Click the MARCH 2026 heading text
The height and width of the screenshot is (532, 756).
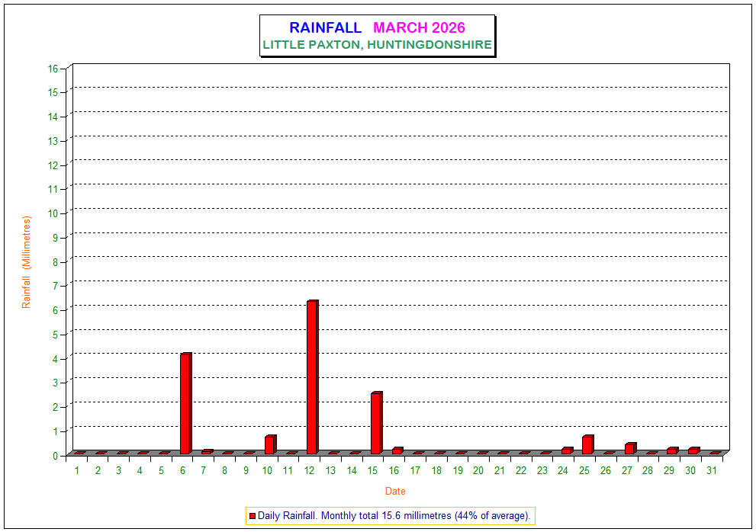click(419, 28)
